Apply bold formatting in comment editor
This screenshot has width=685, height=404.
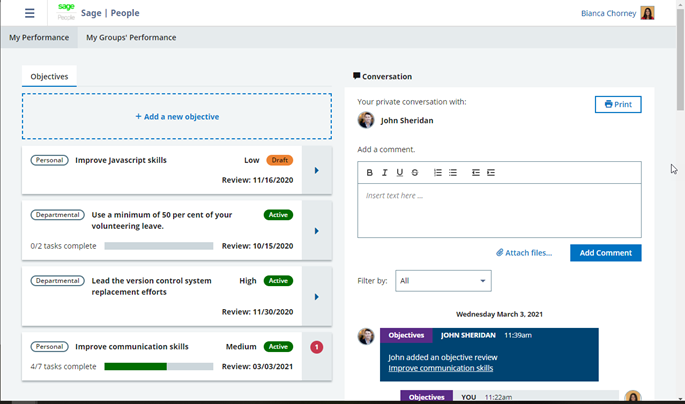pos(369,173)
